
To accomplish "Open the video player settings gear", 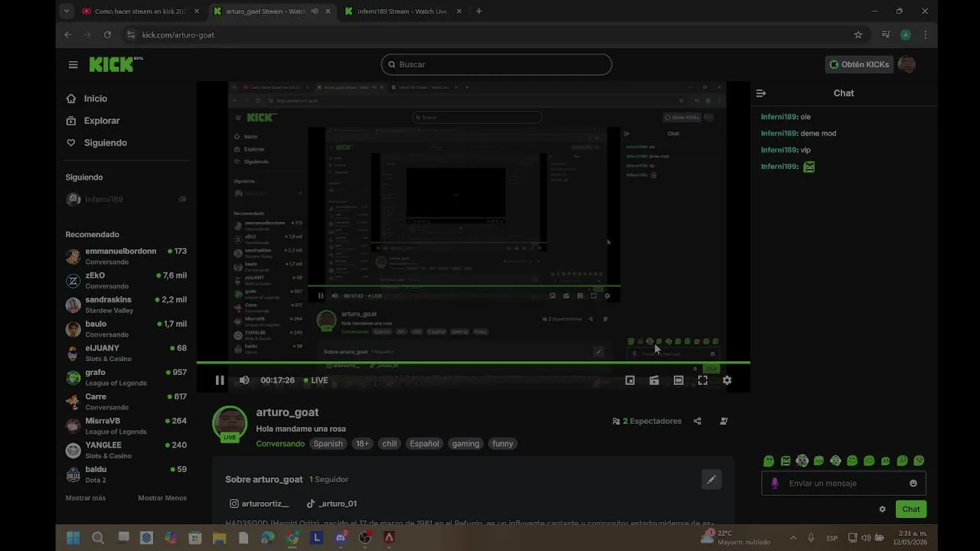I will pos(727,380).
